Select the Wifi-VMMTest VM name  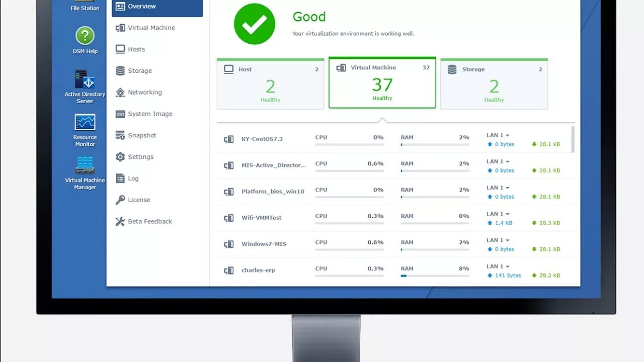(x=262, y=218)
